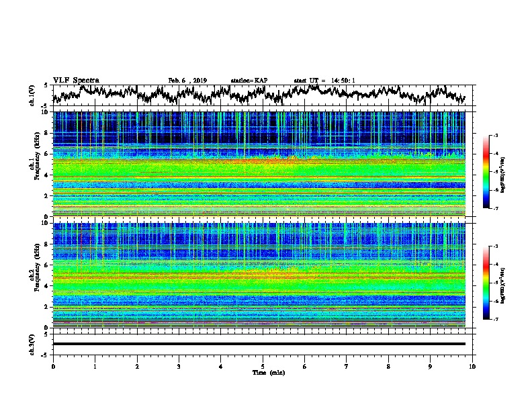Image resolution: width=532 pixels, height=411 pixels.
Task: Click the ch.2 color scale bar
Action: coord(486,283)
